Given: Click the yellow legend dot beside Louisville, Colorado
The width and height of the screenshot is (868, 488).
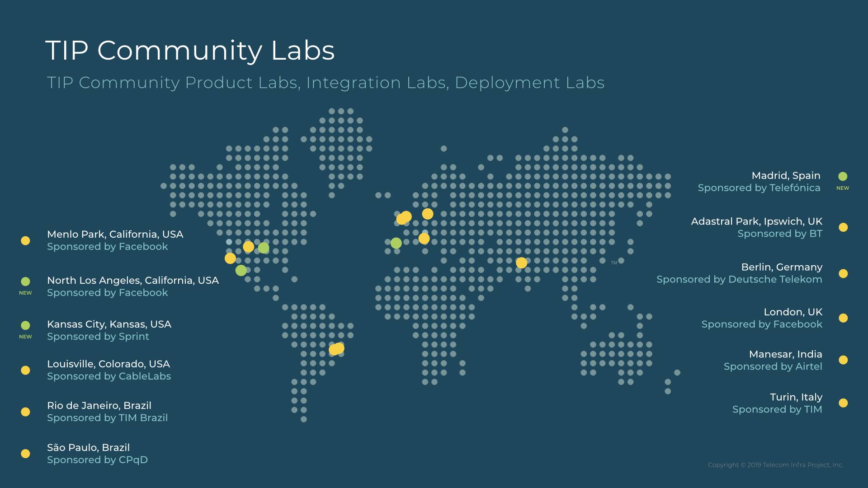Looking at the screenshot, I should tap(25, 370).
